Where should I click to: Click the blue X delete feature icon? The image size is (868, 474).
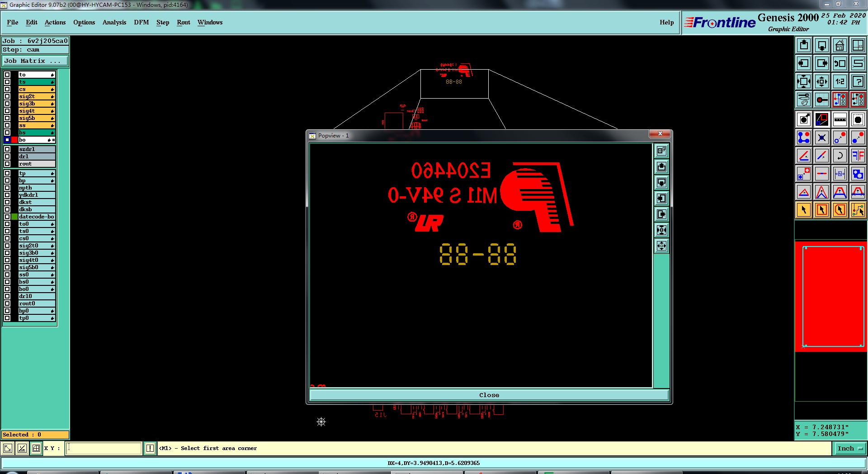pyautogui.click(x=822, y=137)
